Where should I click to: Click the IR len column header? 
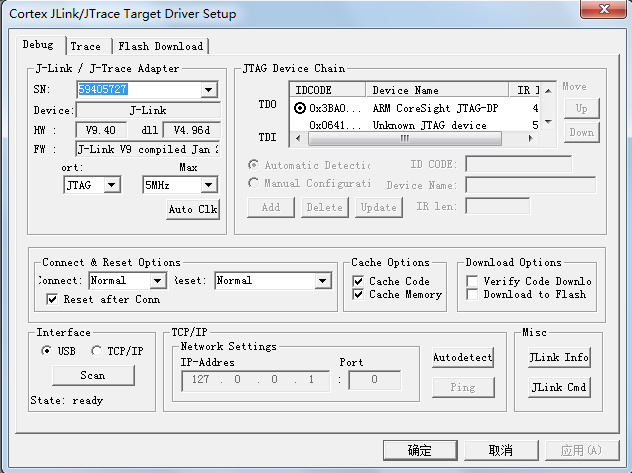tap(525, 90)
